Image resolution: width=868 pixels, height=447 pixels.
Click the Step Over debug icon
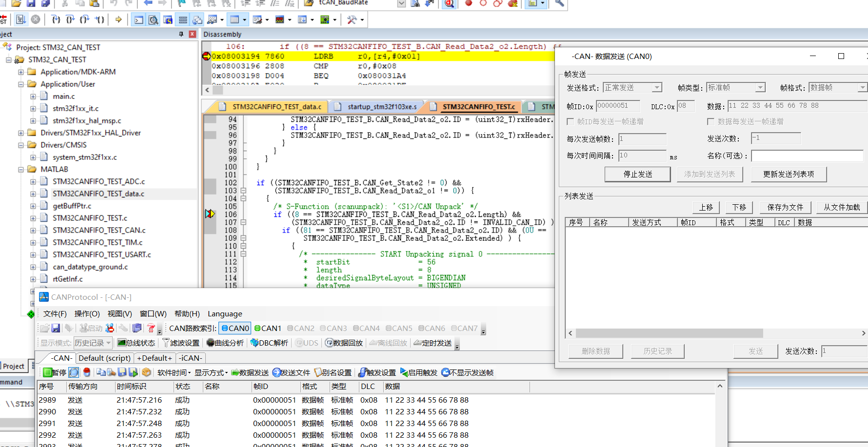click(70, 19)
